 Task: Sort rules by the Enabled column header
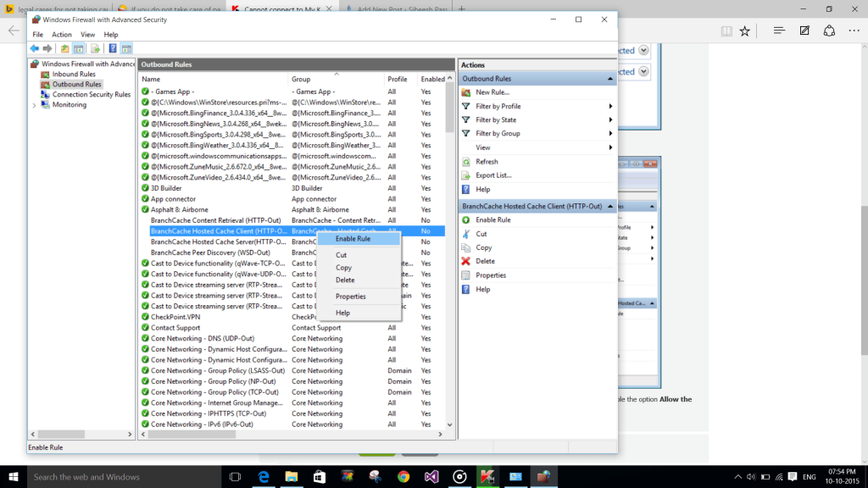tap(431, 79)
